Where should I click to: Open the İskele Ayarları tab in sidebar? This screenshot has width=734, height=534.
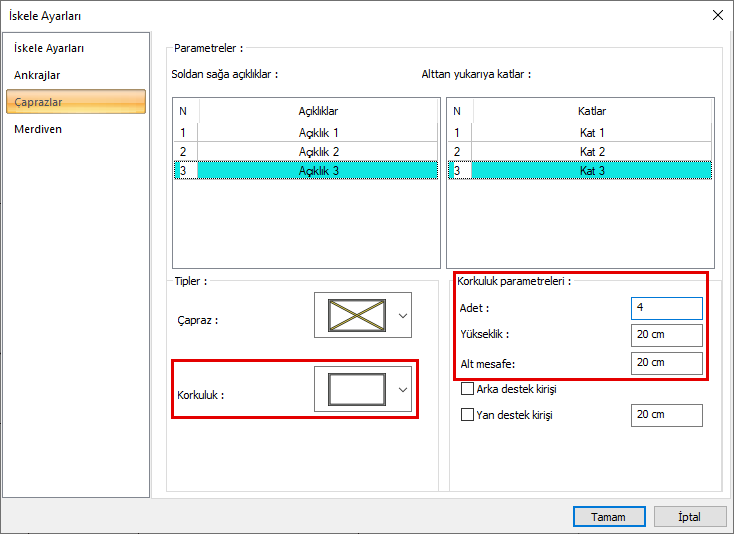click(x=48, y=48)
